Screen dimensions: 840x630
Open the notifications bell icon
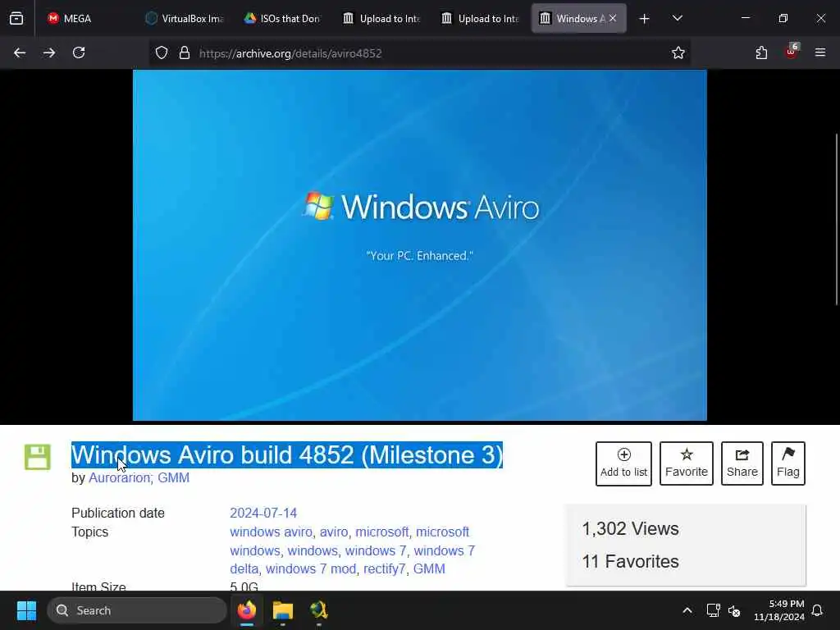click(x=818, y=610)
